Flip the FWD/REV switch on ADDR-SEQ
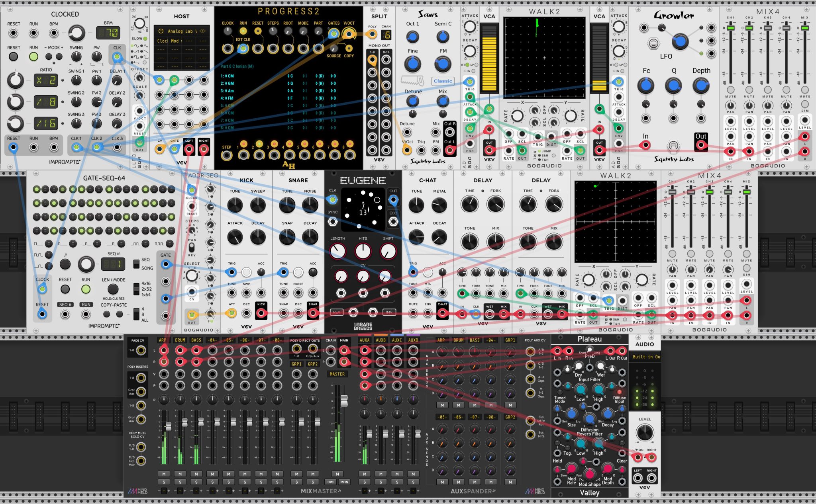This screenshot has height=504, width=816. coord(192,247)
